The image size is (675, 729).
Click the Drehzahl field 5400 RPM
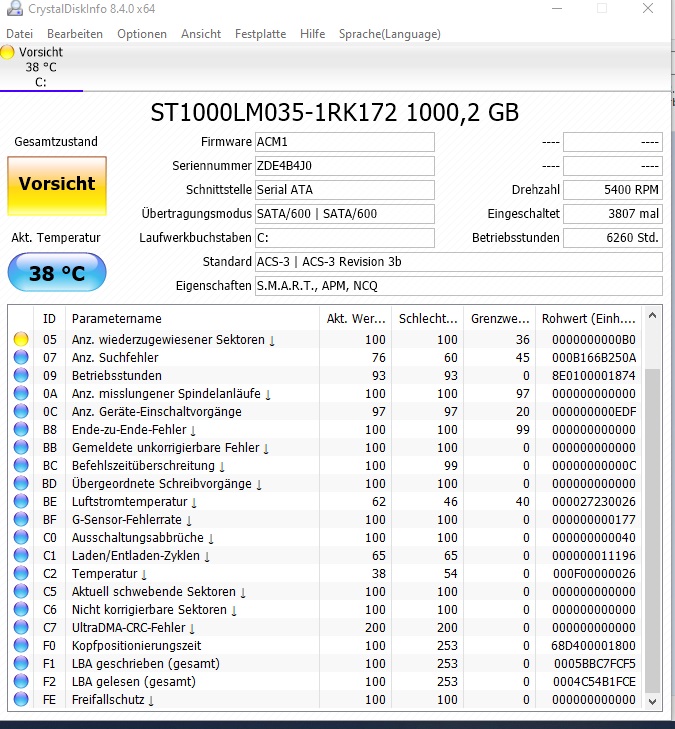pos(613,190)
